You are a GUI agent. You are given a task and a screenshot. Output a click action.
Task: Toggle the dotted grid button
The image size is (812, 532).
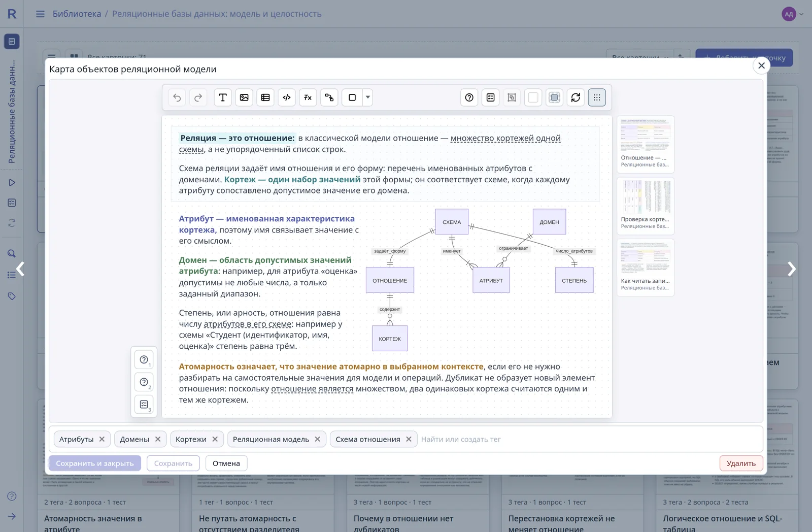coord(597,97)
